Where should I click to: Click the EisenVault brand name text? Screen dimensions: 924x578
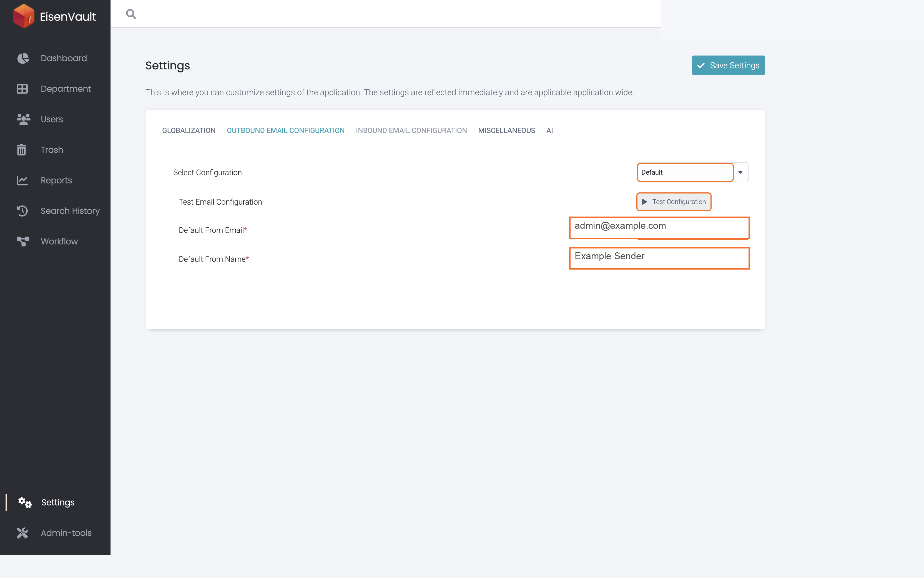pyautogui.click(x=68, y=16)
